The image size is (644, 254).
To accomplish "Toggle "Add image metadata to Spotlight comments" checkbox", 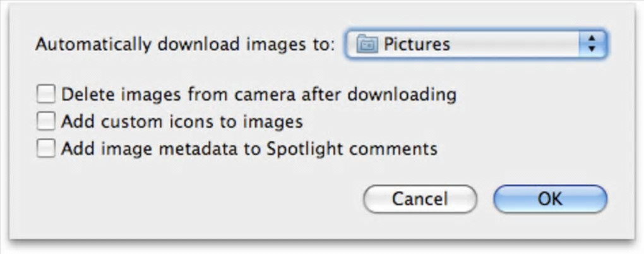I will pyautogui.click(x=45, y=149).
